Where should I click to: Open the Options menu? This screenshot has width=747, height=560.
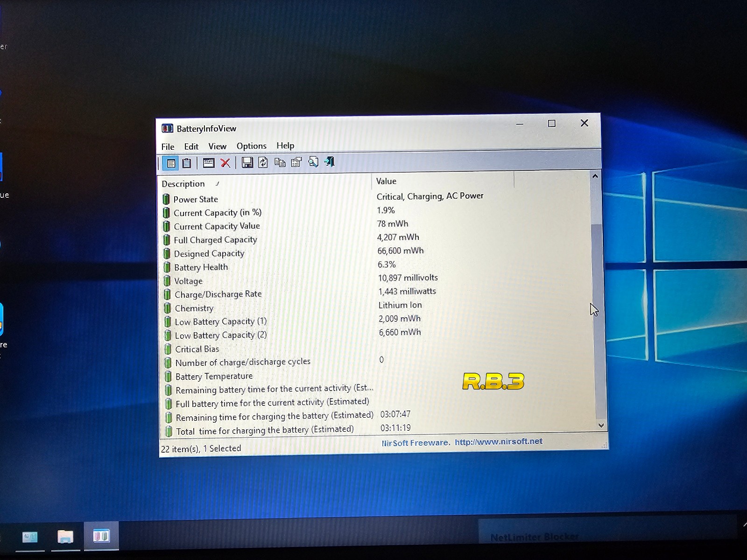point(251,146)
